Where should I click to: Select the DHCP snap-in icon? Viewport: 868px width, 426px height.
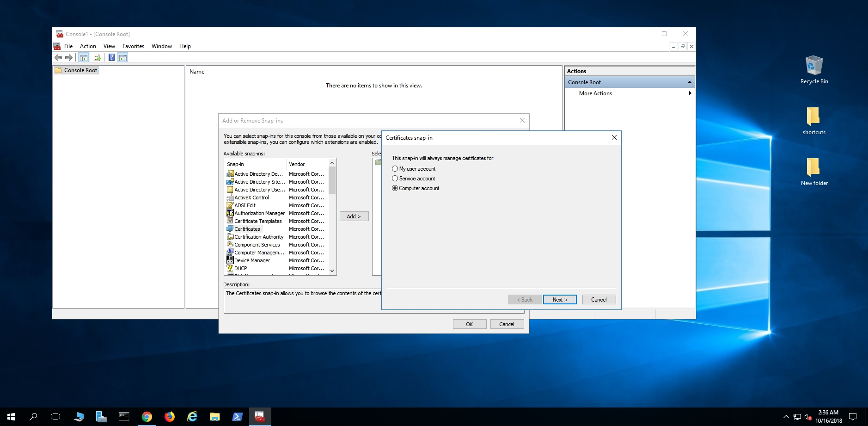click(230, 268)
